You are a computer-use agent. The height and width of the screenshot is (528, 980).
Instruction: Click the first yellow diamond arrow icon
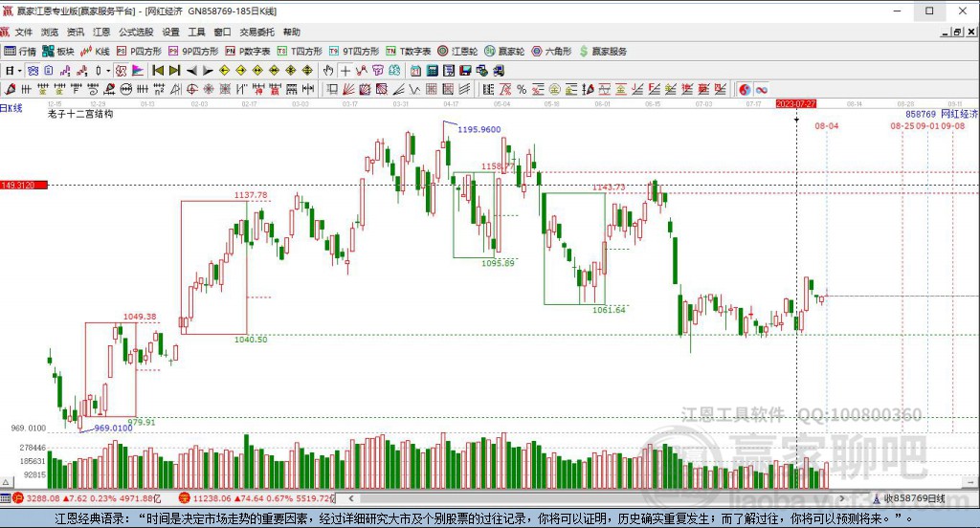[224, 71]
